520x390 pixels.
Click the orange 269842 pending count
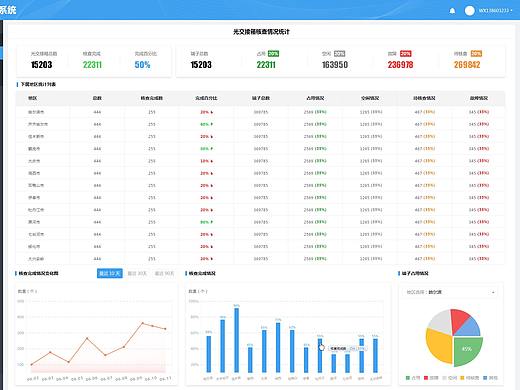coord(467,65)
